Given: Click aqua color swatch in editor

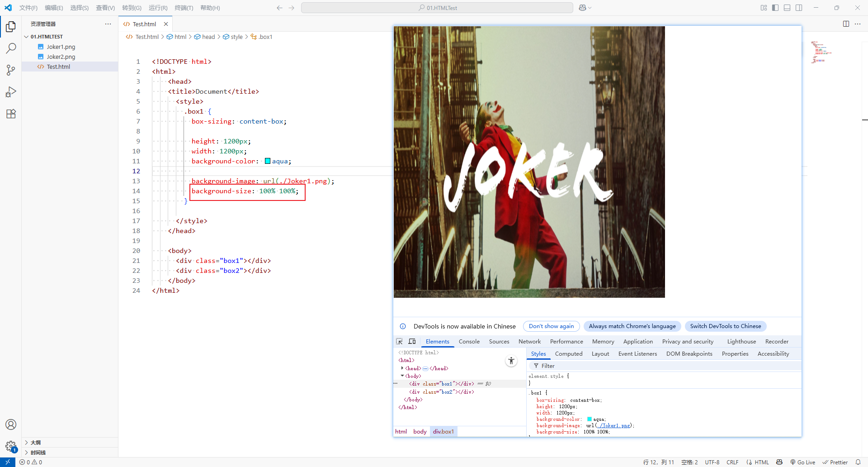Looking at the screenshot, I should pyautogui.click(x=268, y=161).
